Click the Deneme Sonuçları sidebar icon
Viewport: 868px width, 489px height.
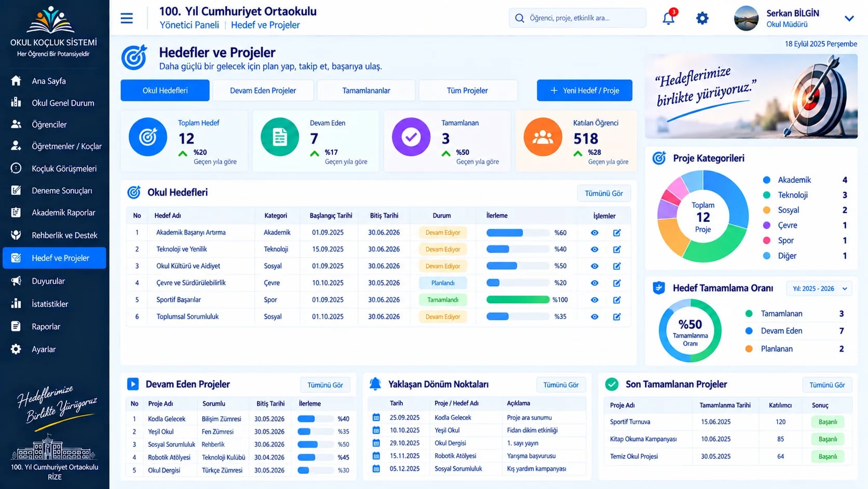(16, 190)
